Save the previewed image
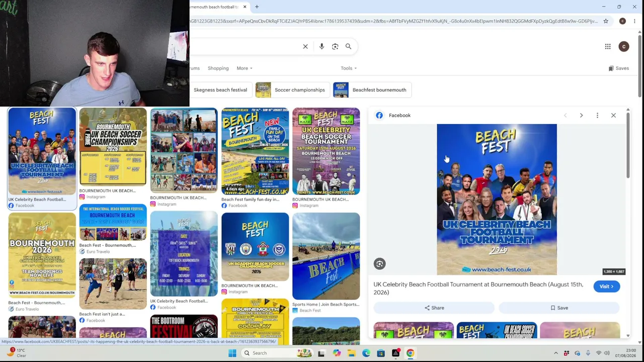 pyautogui.click(x=558, y=308)
